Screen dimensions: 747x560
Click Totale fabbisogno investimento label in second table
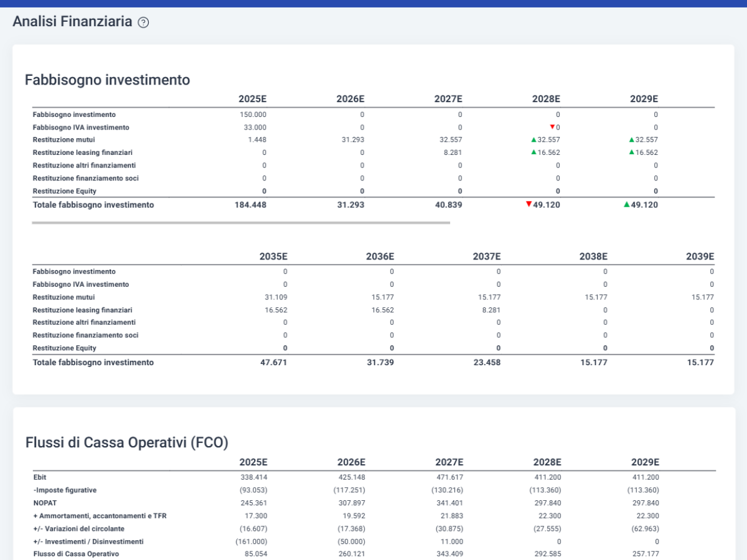pos(93,362)
